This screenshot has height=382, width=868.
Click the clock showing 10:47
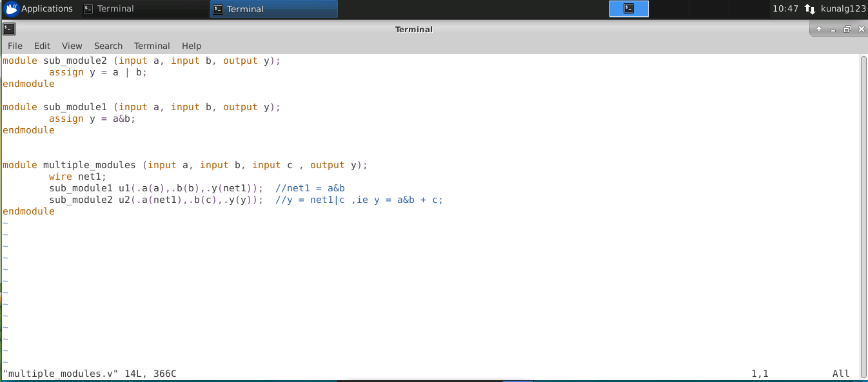pos(785,8)
